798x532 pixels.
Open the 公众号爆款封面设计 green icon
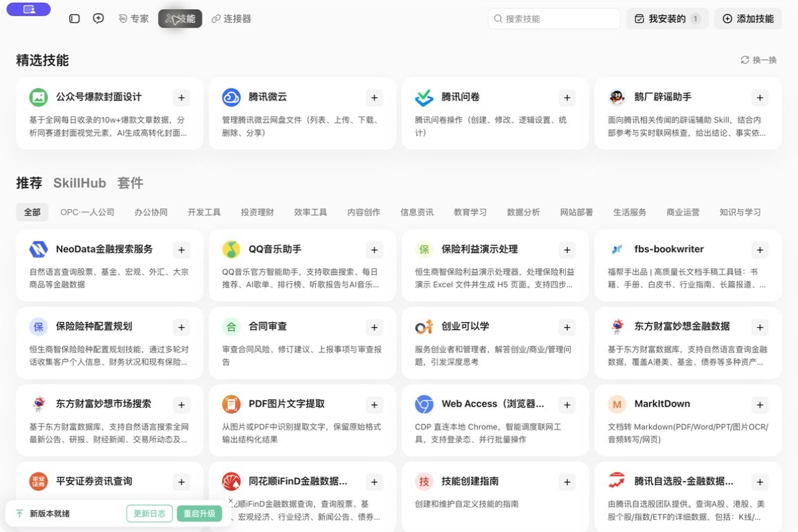coord(38,97)
